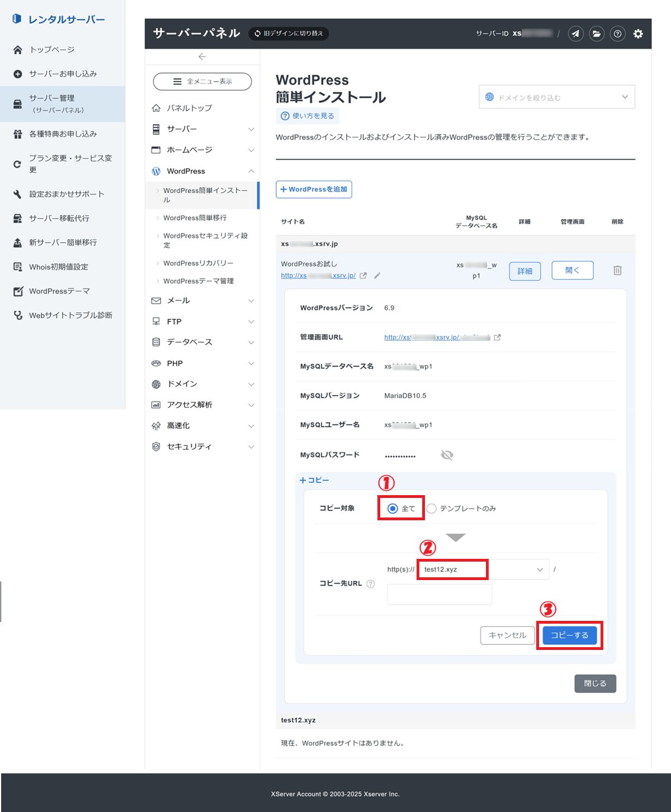
Task: Open the help question mark icon in header
Action: coord(617,34)
